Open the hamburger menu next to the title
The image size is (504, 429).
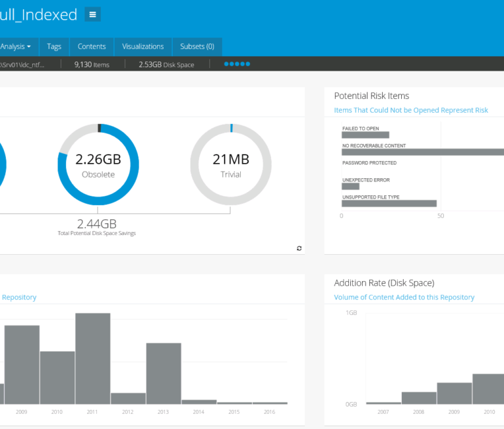[x=92, y=14]
